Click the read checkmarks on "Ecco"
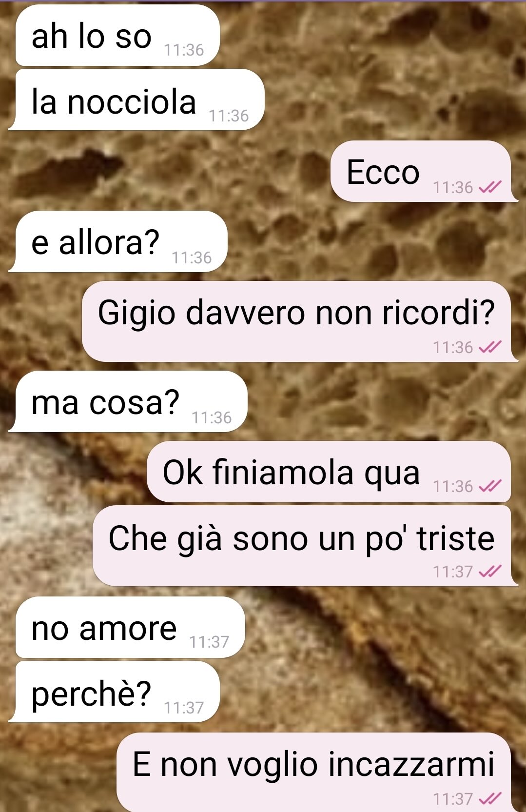Viewport: 526px width, 812px height. tap(490, 187)
